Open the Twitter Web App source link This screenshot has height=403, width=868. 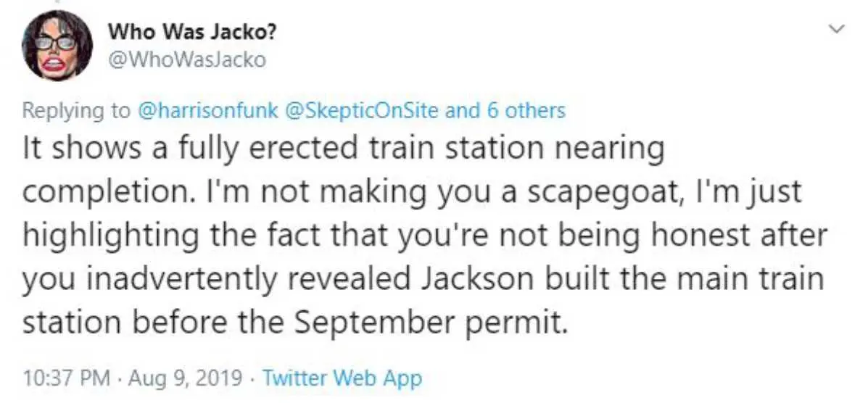coord(342,378)
